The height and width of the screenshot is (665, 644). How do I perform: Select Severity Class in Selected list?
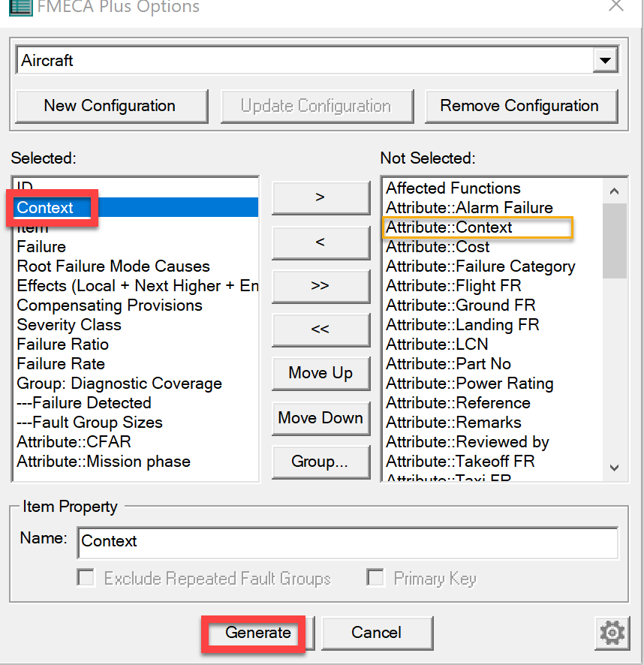[69, 325]
